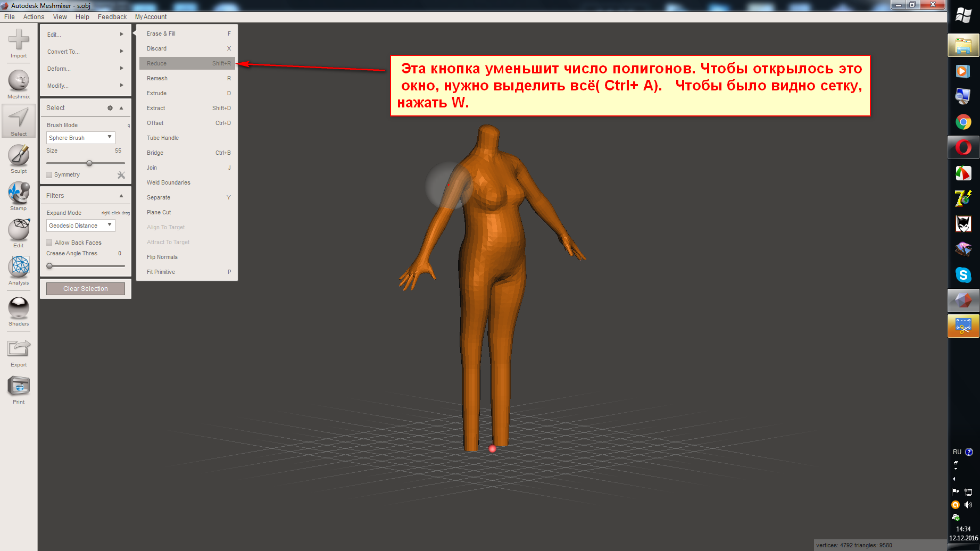Select Fit Primitive option
Viewport: 980px width, 551px height.
(x=187, y=272)
